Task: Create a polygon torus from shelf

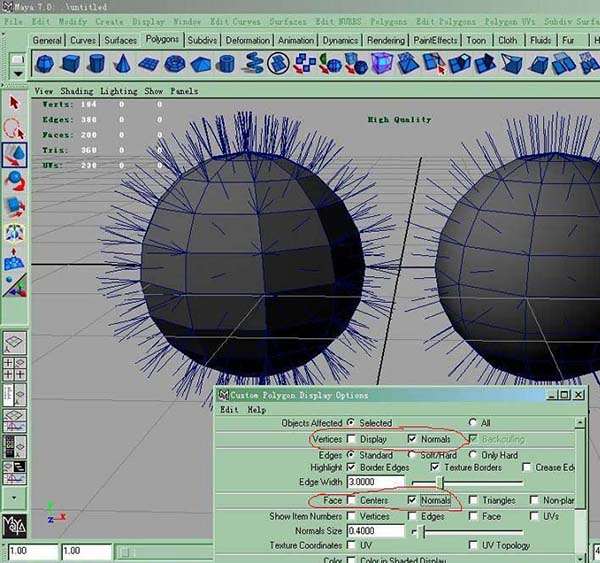Action: pos(174,64)
